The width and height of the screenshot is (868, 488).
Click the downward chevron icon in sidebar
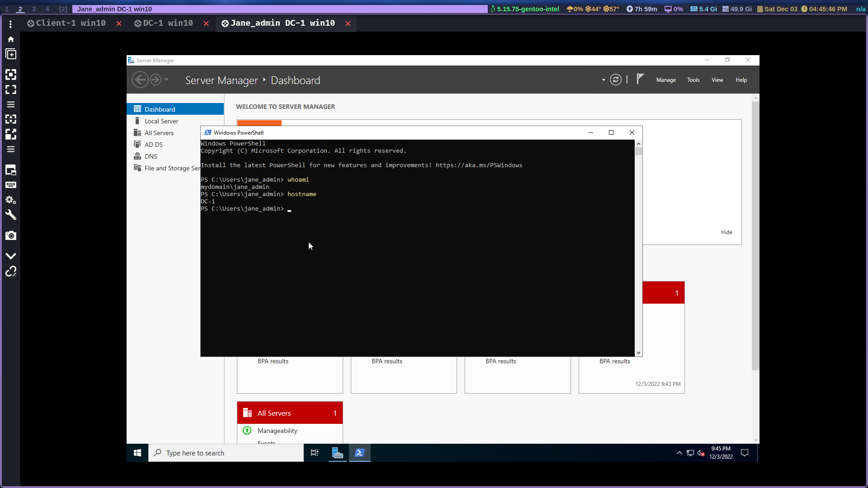(x=11, y=256)
